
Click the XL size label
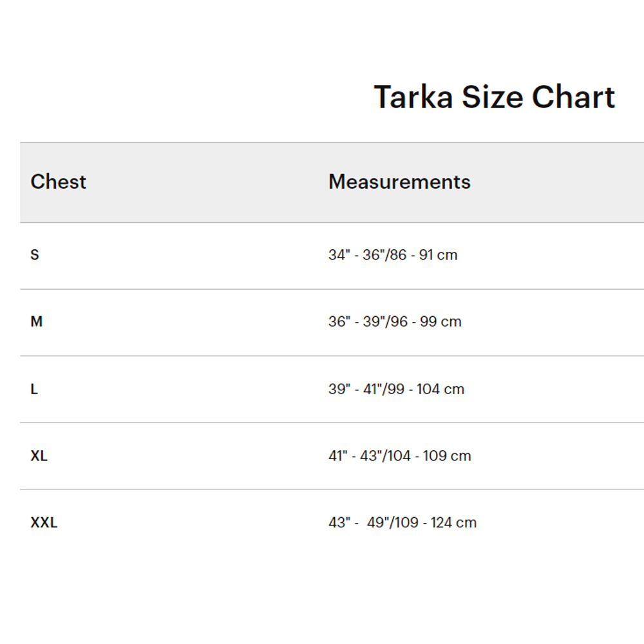tap(39, 455)
